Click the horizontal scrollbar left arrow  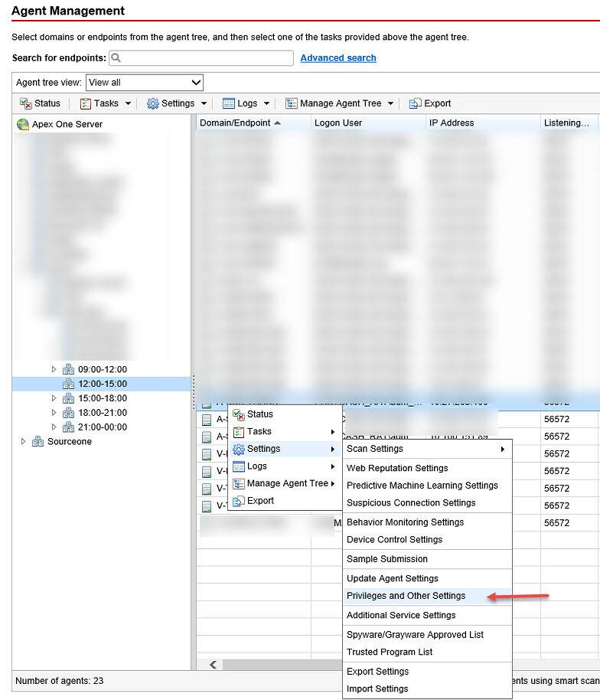pos(214,665)
